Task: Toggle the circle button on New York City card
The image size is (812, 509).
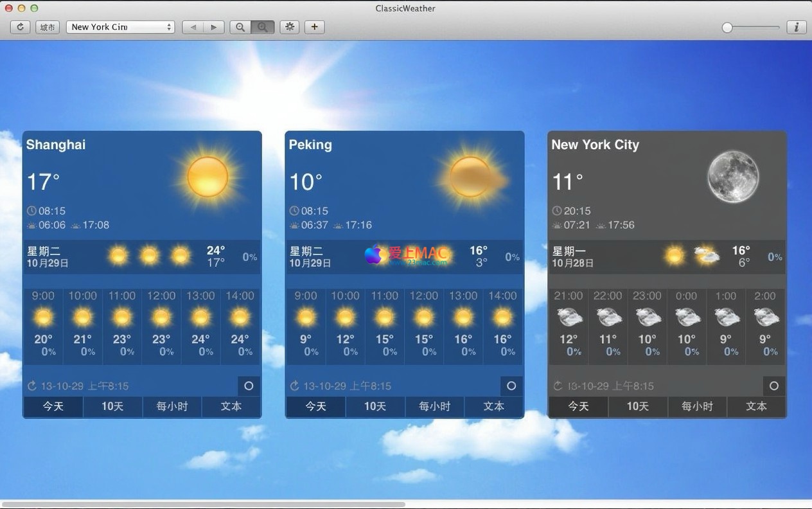Action: pos(774,386)
